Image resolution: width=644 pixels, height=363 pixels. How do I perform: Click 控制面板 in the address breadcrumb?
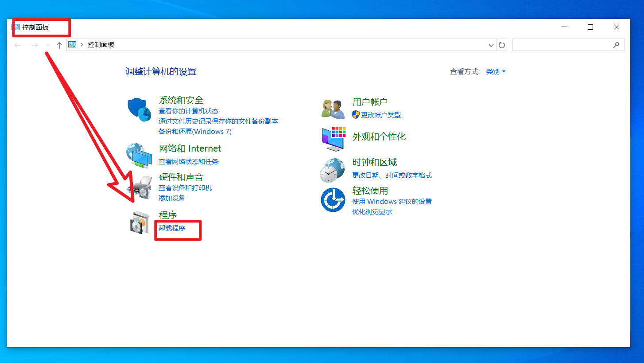tap(101, 45)
